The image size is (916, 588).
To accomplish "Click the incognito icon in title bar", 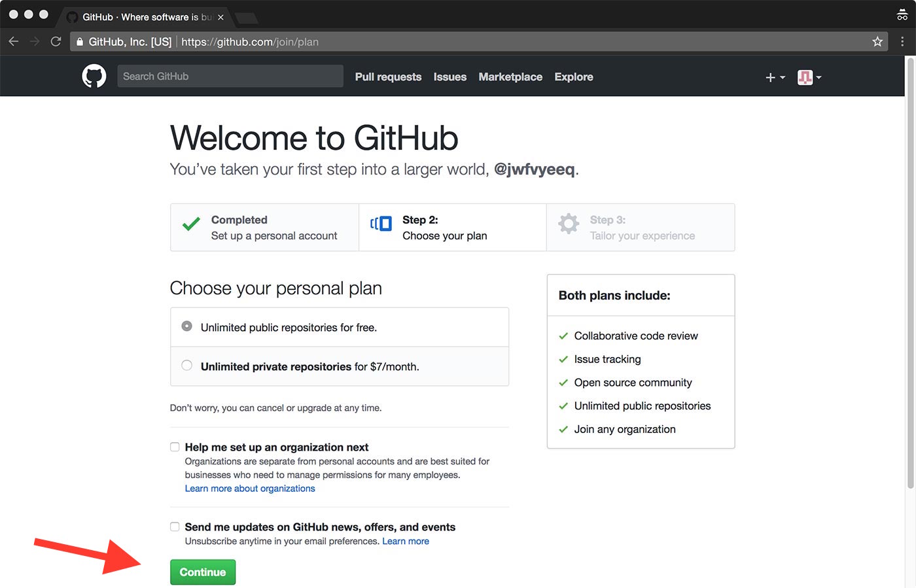I will [902, 15].
